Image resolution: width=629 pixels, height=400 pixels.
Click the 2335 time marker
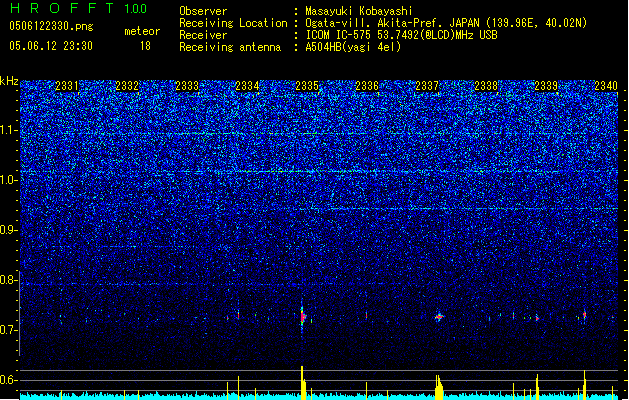click(x=307, y=86)
